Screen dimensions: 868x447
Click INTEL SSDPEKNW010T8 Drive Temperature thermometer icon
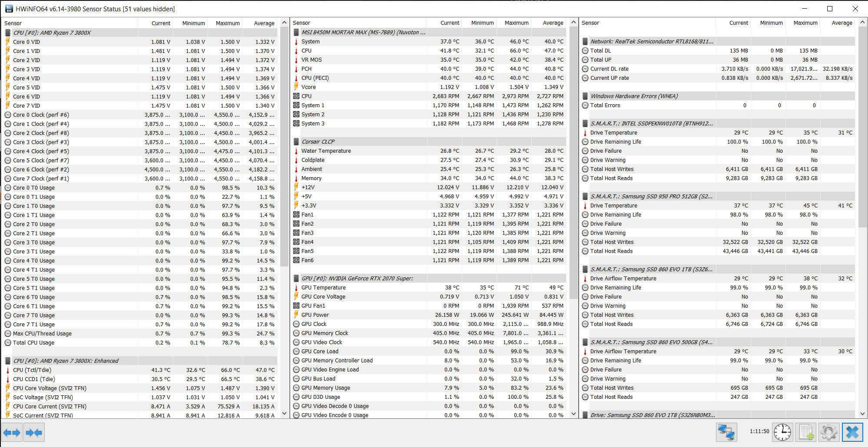[x=585, y=133]
